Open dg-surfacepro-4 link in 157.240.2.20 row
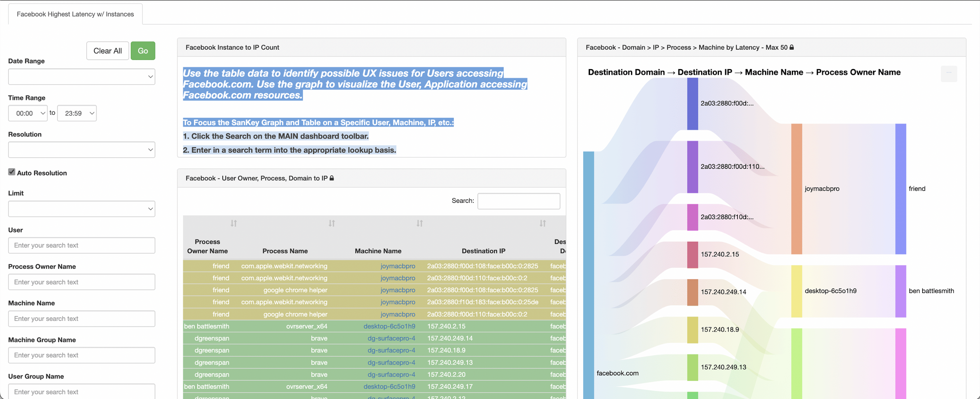Image resolution: width=980 pixels, height=399 pixels. pos(391,374)
